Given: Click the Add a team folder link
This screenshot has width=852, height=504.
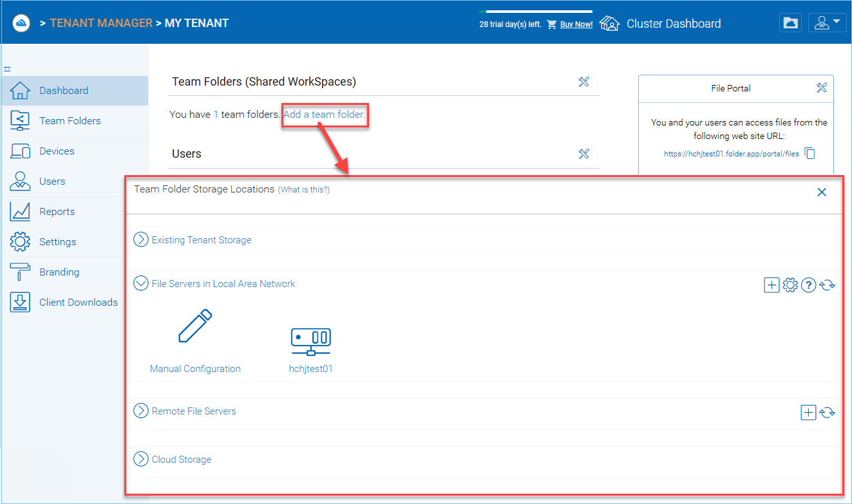Looking at the screenshot, I should pos(324,115).
